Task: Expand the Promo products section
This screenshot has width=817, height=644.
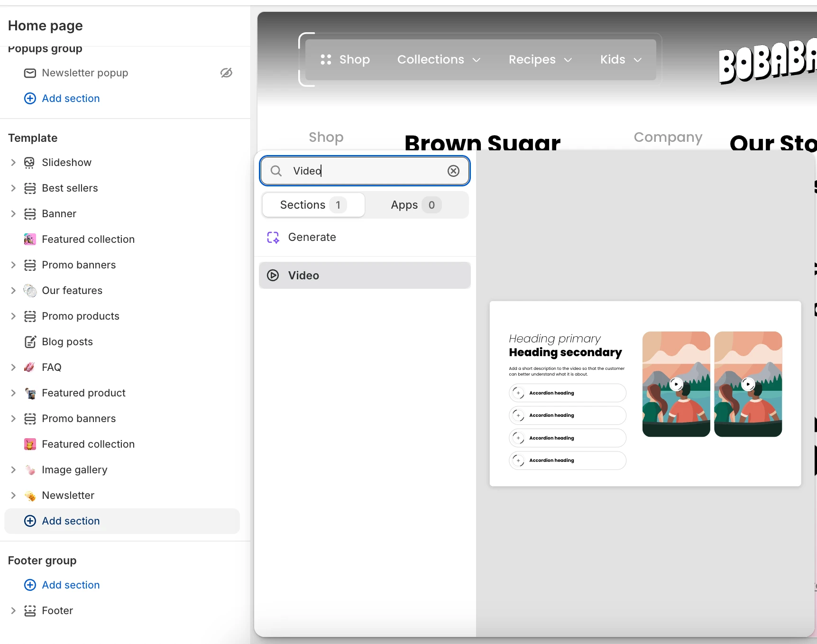Action: (13, 316)
